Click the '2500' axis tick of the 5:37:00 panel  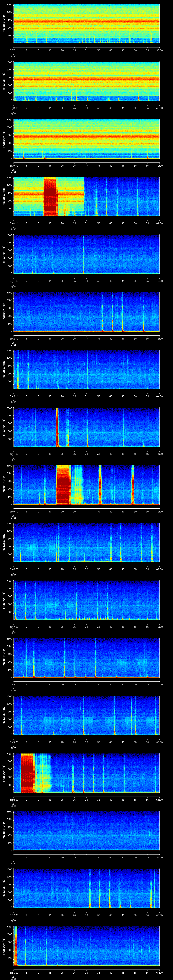click(x=9, y=5)
